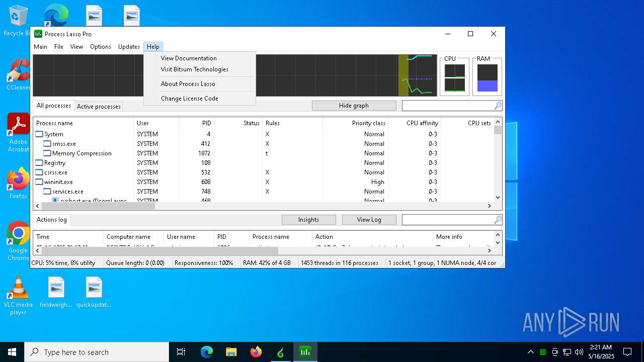This screenshot has width=644, height=362.
Task: Click the Insights button
Action: (308, 220)
